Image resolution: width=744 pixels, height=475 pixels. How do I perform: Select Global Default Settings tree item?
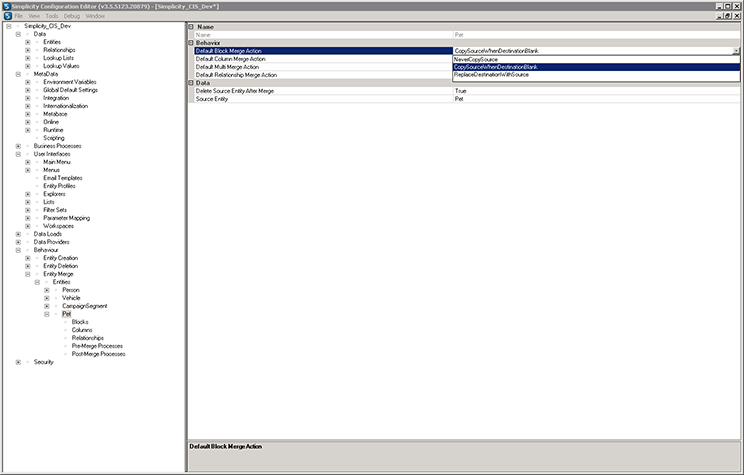pos(70,90)
